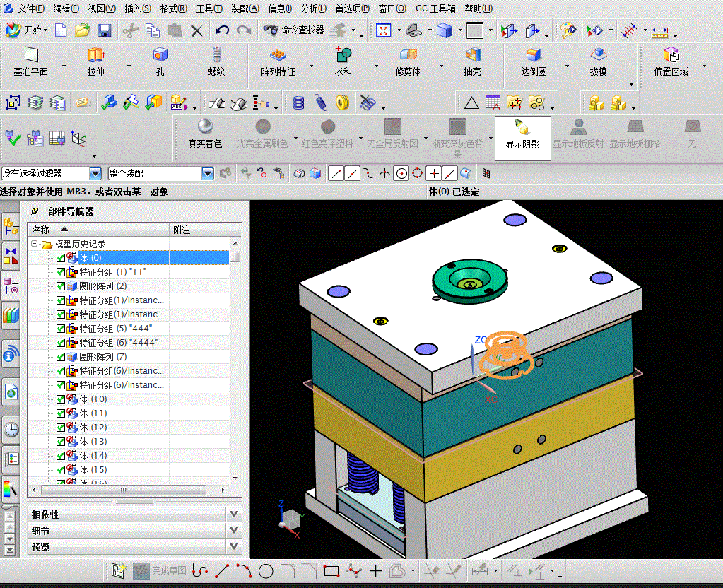
Task: Click the Rectangle sketch tool
Action: 331,572
